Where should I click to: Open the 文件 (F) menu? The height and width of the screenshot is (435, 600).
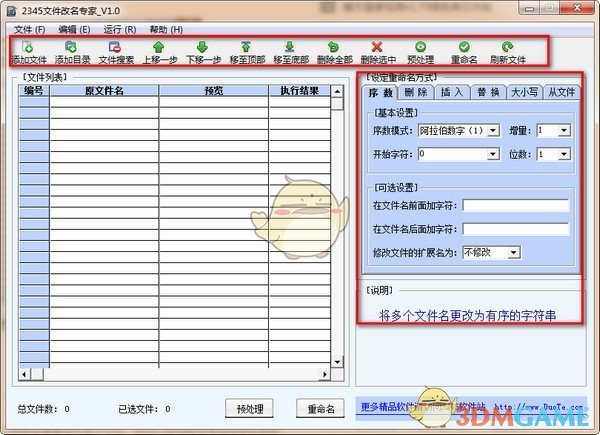click(x=30, y=29)
